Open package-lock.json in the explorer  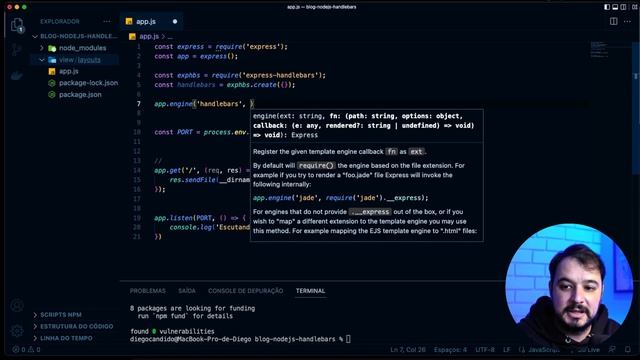[x=88, y=83]
